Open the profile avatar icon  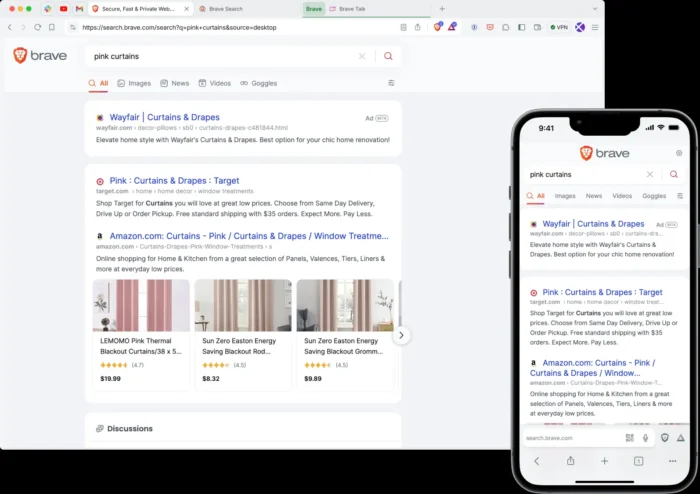click(x=580, y=27)
